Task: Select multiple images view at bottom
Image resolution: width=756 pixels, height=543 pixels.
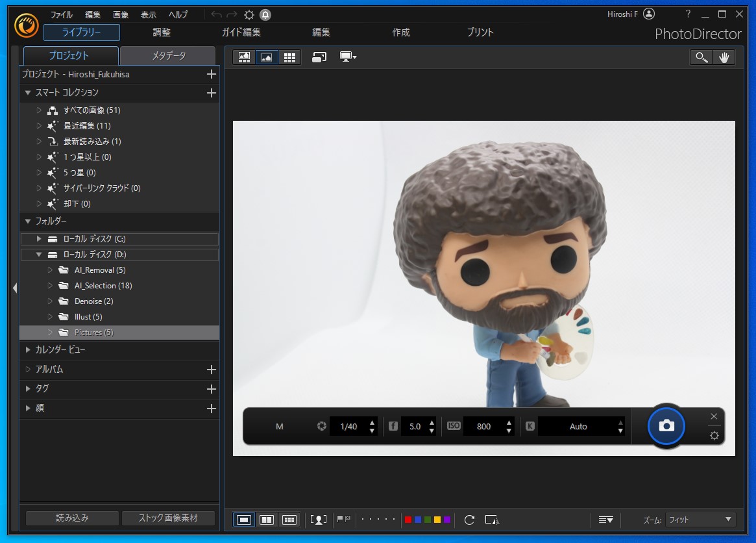Action: pos(289,520)
